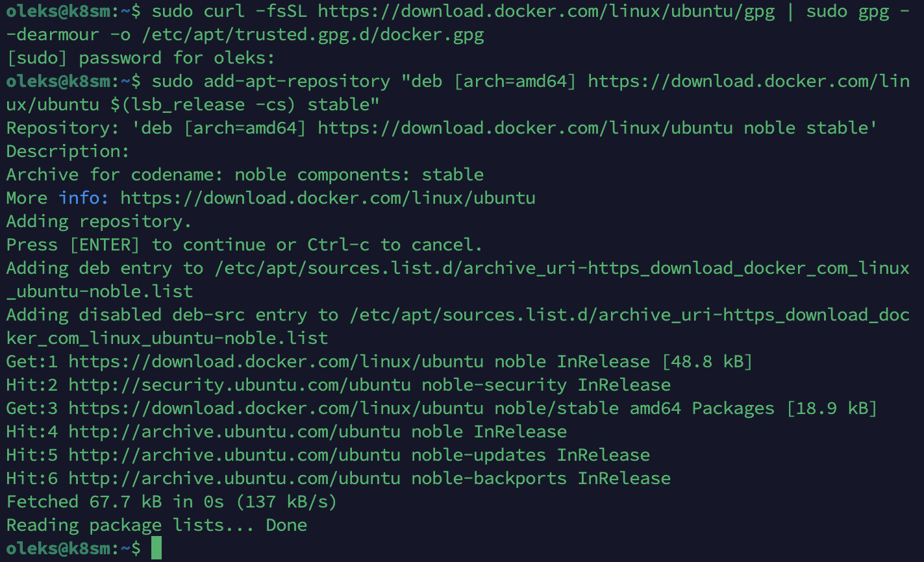Click the Hit:4 archive.ubuntu.com noble URL
The width and height of the screenshot is (924, 562).
click(234, 432)
